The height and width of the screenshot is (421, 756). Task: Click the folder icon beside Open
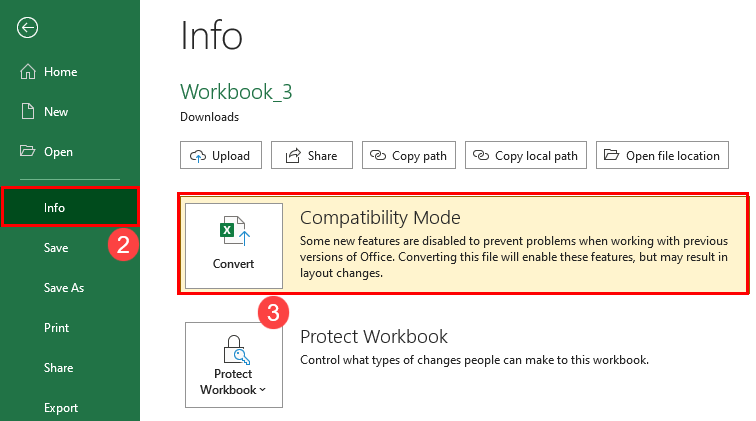click(x=27, y=151)
